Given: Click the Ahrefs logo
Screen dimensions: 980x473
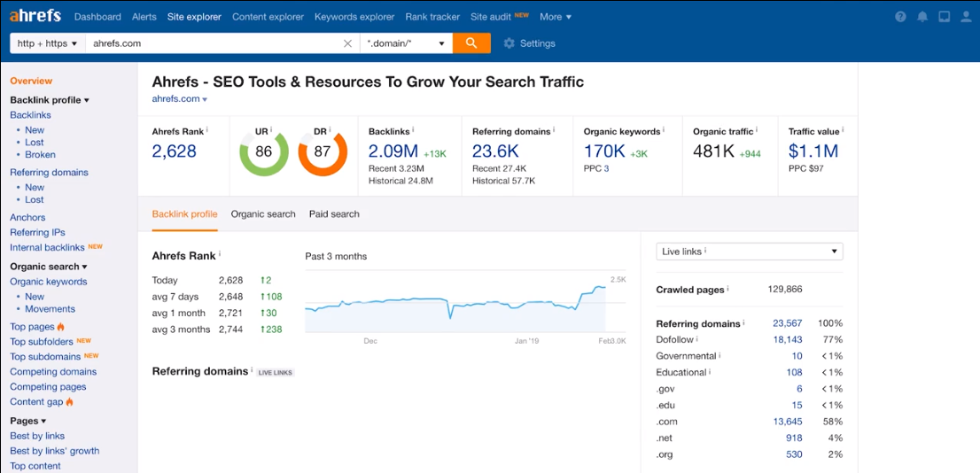Looking at the screenshot, I should click(35, 16).
